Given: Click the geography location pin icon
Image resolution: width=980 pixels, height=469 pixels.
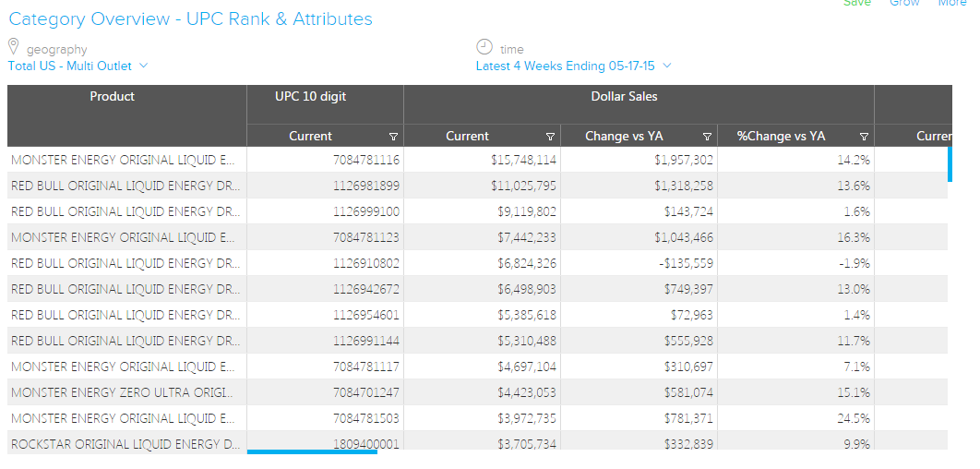Looking at the screenshot, I should [x=14, y=47].
